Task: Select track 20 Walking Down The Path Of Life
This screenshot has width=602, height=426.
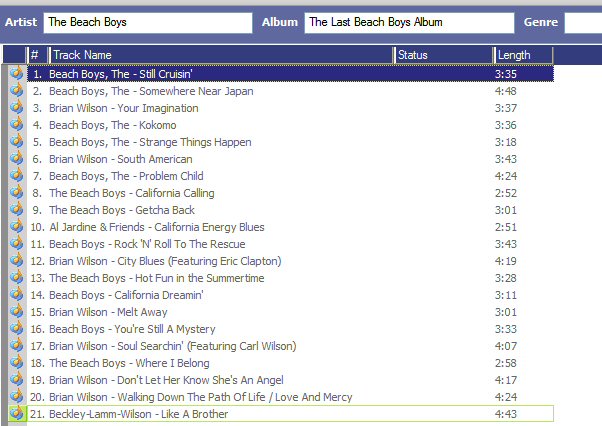Action: [x=290, y=397]
